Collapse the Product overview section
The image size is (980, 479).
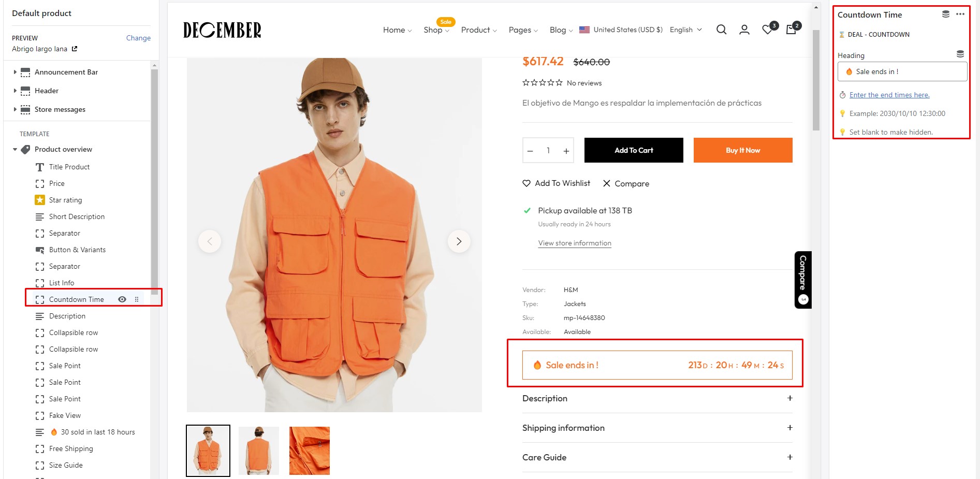15,149
